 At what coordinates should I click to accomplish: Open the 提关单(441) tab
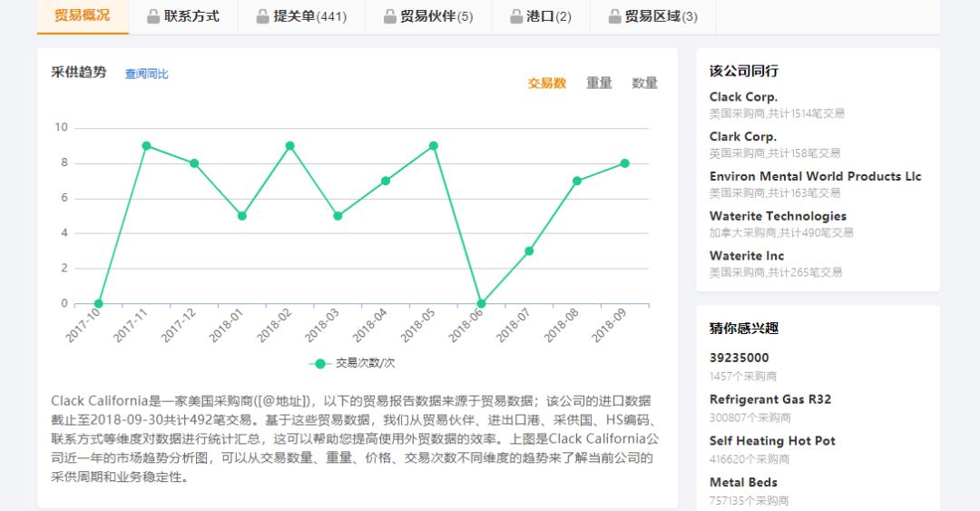(301, 16)
